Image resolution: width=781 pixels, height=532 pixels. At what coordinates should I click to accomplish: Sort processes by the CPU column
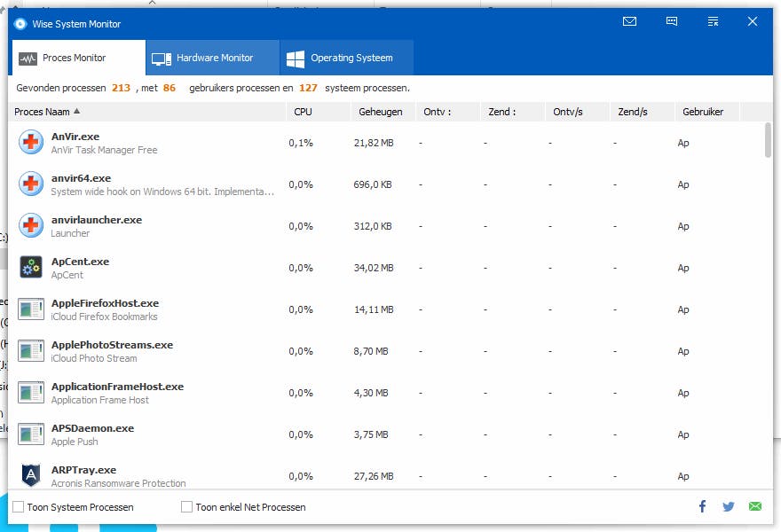pyautogui.click(x=304, y=112)
